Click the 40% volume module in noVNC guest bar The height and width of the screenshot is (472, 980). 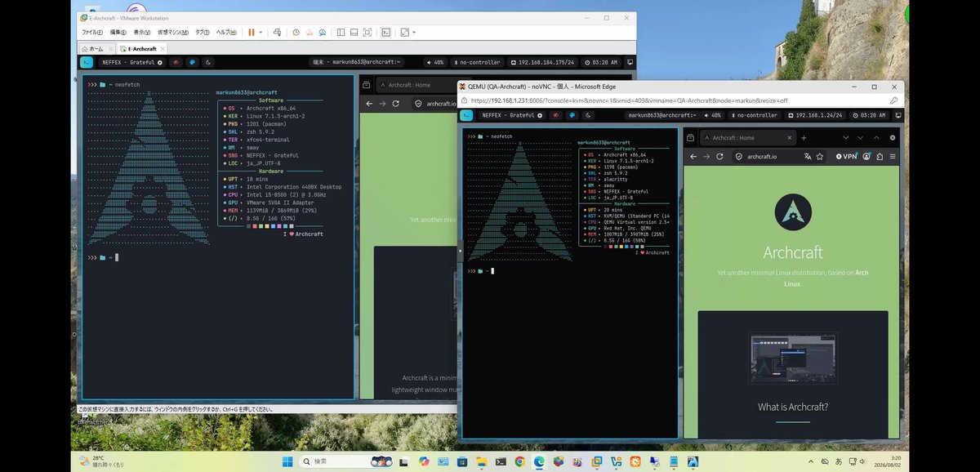click(x=712, y=115)
